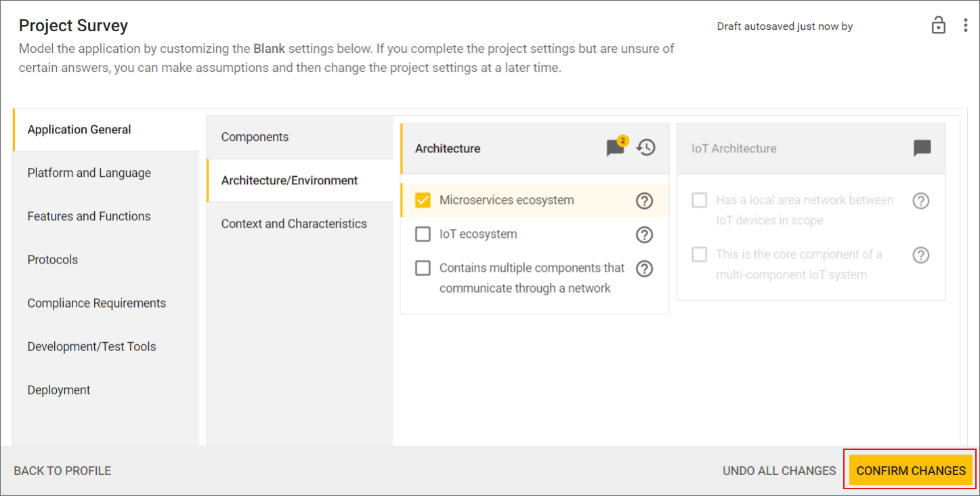Open Context and Characteristics settings

click(294, 223)
